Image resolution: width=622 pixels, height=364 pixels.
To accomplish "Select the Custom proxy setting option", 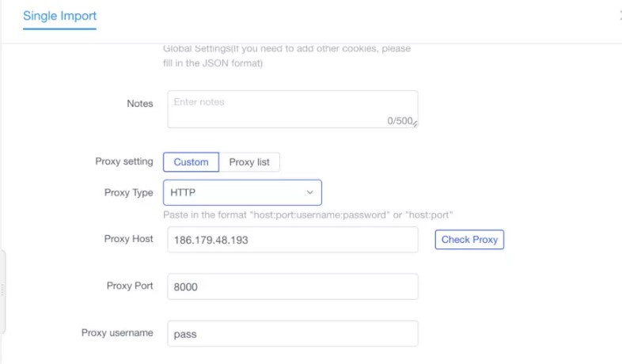I will click(x=191, y=162).
